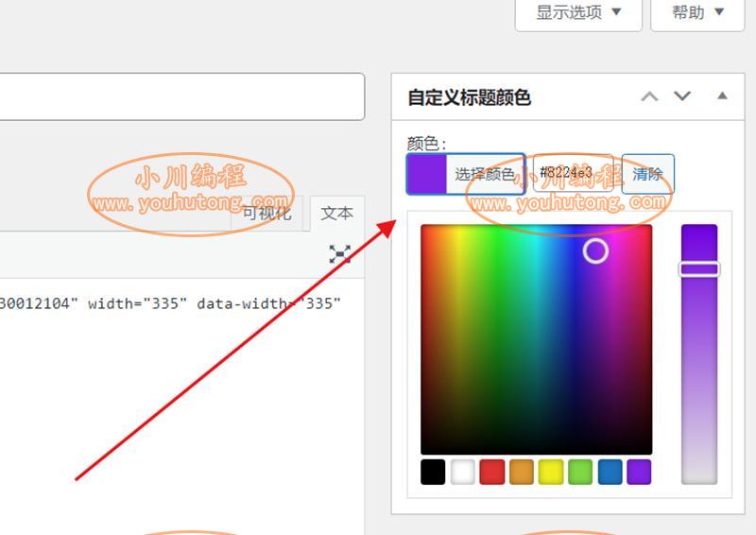Click the 清除 button
The height and width of the screenshot is (535, 756).
647,174
